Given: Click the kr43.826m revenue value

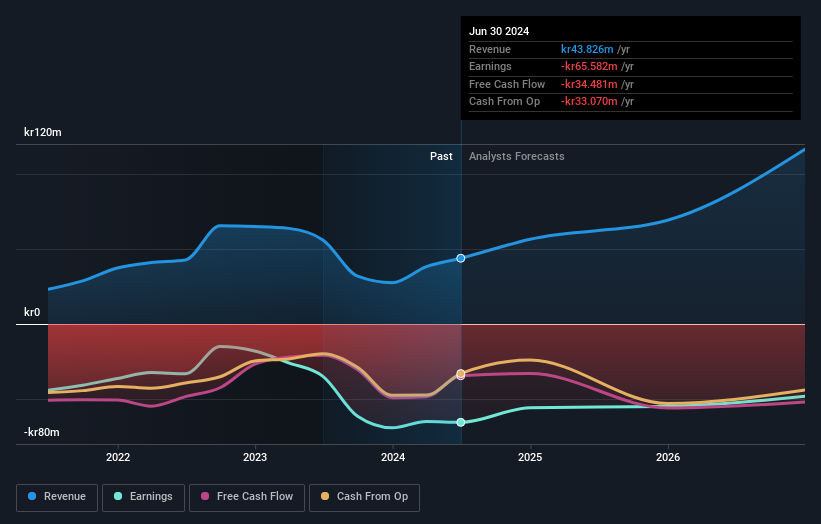Looking at the screenshot, I should tap(587, 49).
